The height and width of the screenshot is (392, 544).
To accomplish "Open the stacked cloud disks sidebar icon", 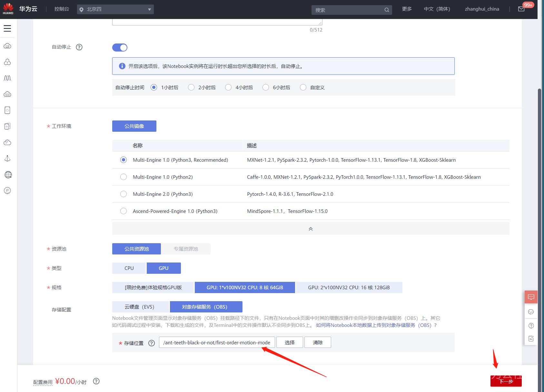I will point(7,126).
